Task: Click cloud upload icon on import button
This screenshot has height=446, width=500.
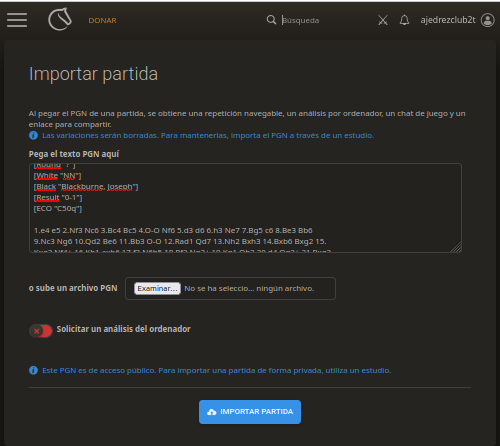Action: (212, 412)
